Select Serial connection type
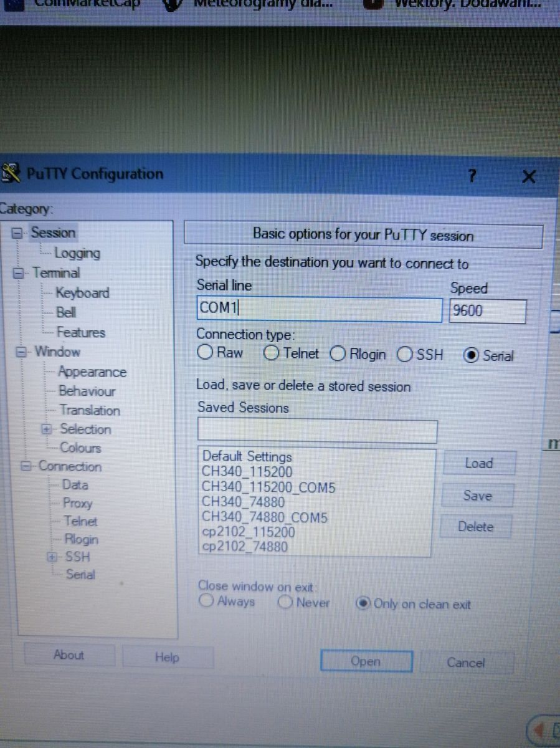The height and width of the screenshot is (748, 560). (471, 355)
